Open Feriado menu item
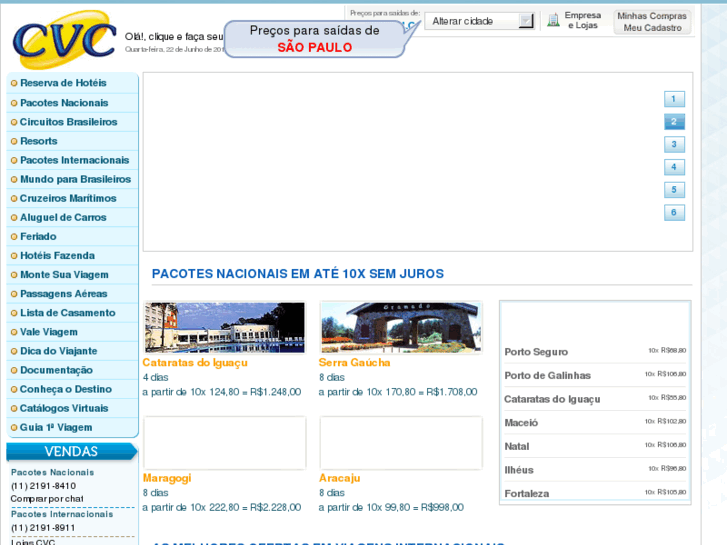The height and width of the screenshot is (545, 727). (38, 237)
